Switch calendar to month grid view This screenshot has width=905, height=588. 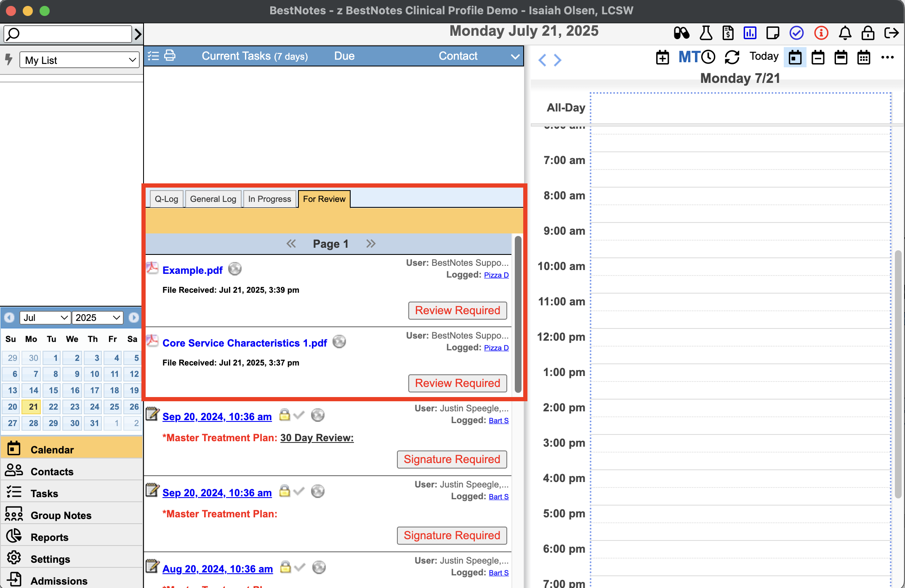tap(864, 57)
